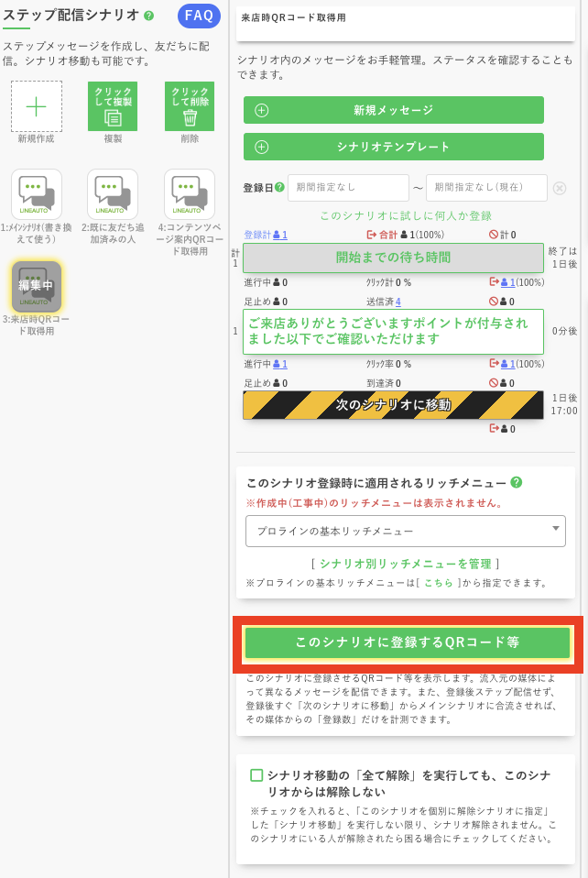Screen dimensions: 588x878
Task: Open the シナリオテンプレート button
Action: point(393,147)
